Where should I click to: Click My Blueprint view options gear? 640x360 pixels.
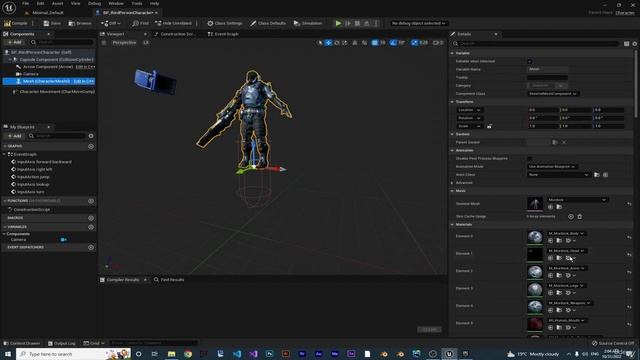91,136
